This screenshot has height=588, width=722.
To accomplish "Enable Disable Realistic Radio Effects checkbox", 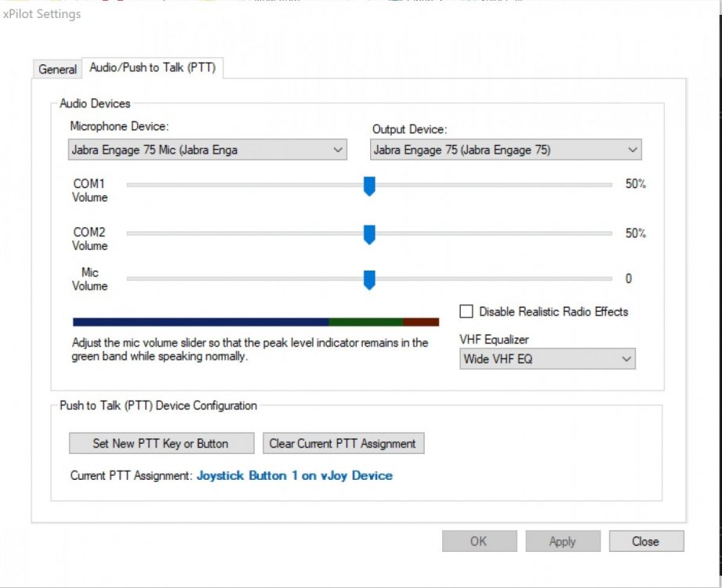I will click(466, 312).
